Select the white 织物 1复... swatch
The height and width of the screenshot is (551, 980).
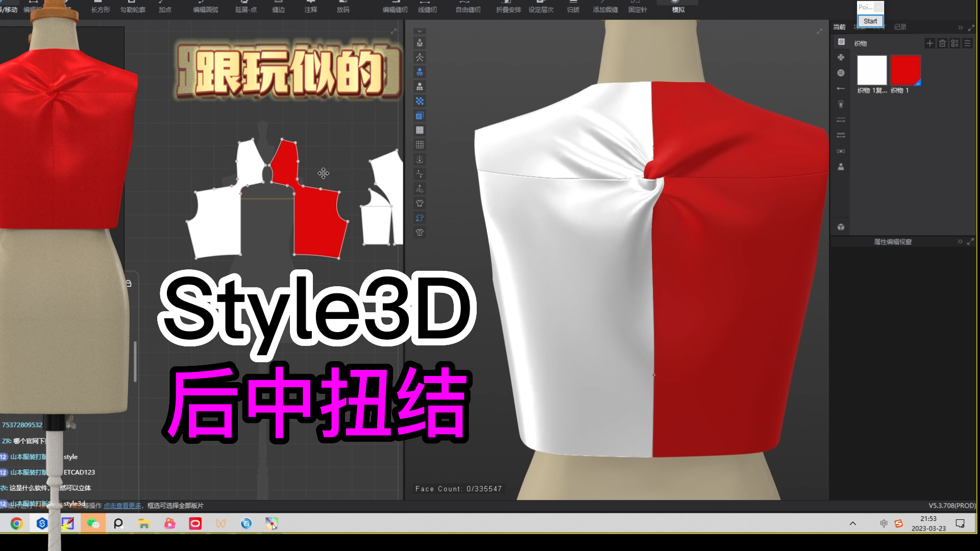coord(872,70)
